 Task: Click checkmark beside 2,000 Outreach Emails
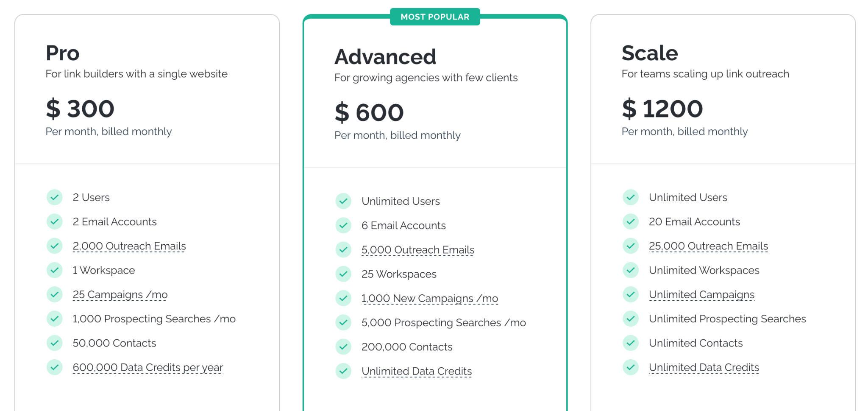[x=55, y=246]
